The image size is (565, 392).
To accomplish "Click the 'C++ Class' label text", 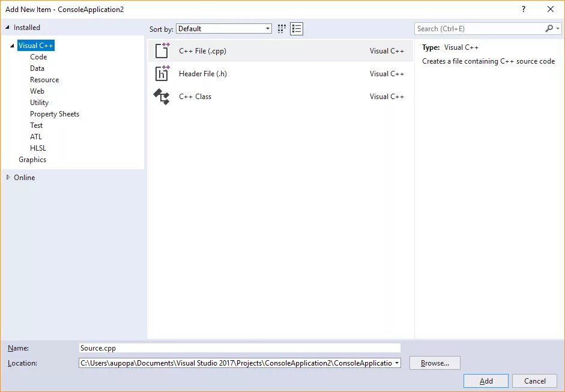I will (x=195, y=97).
